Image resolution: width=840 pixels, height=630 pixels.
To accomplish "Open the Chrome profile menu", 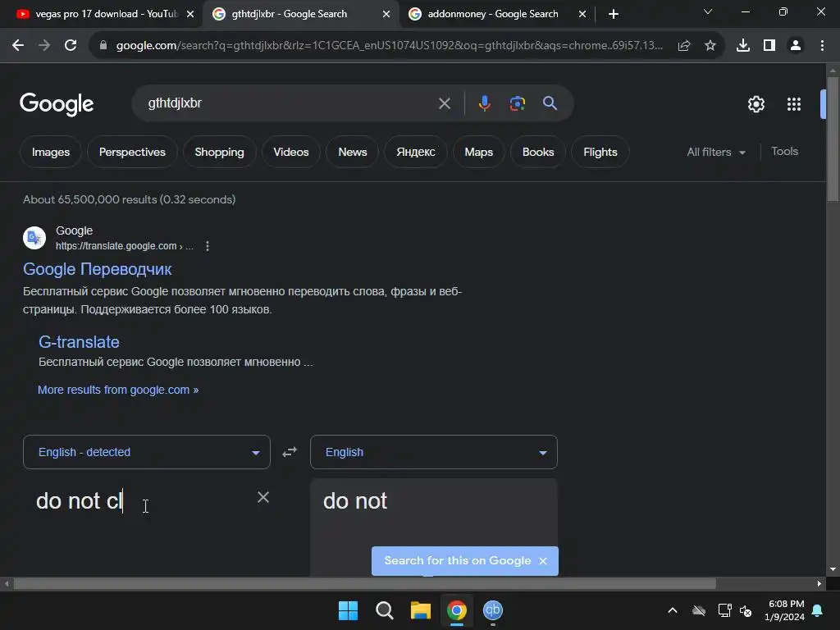I will click(796, 46).
